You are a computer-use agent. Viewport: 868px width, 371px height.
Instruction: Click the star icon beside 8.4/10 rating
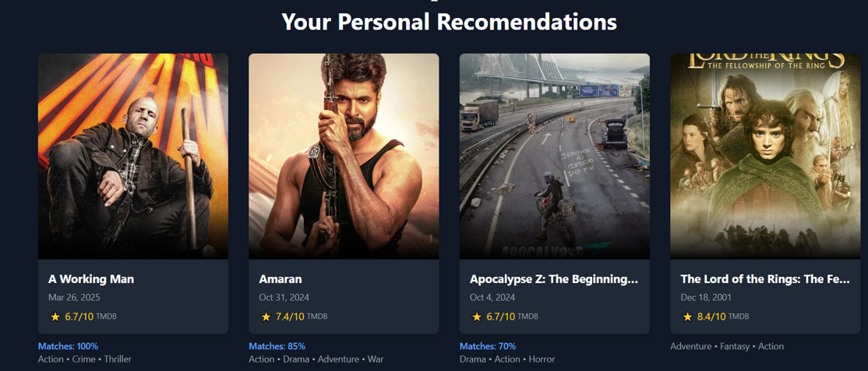(687, 316)
